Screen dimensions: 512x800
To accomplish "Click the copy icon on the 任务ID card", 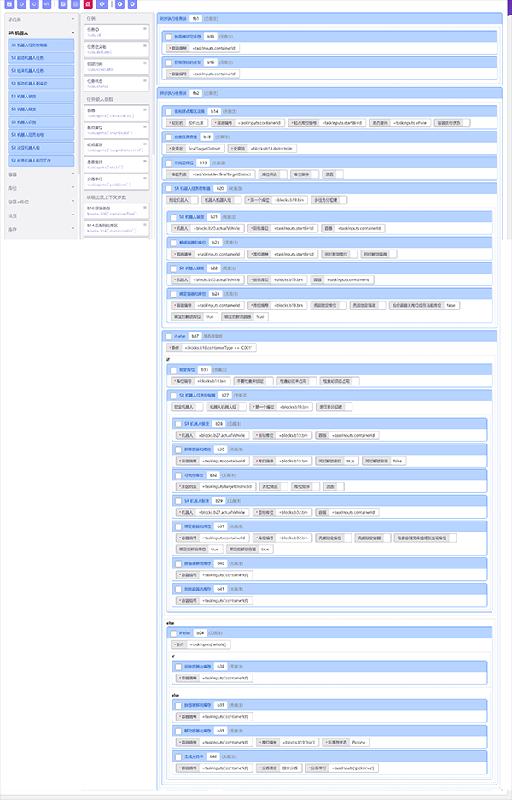I will click(145, 29).
